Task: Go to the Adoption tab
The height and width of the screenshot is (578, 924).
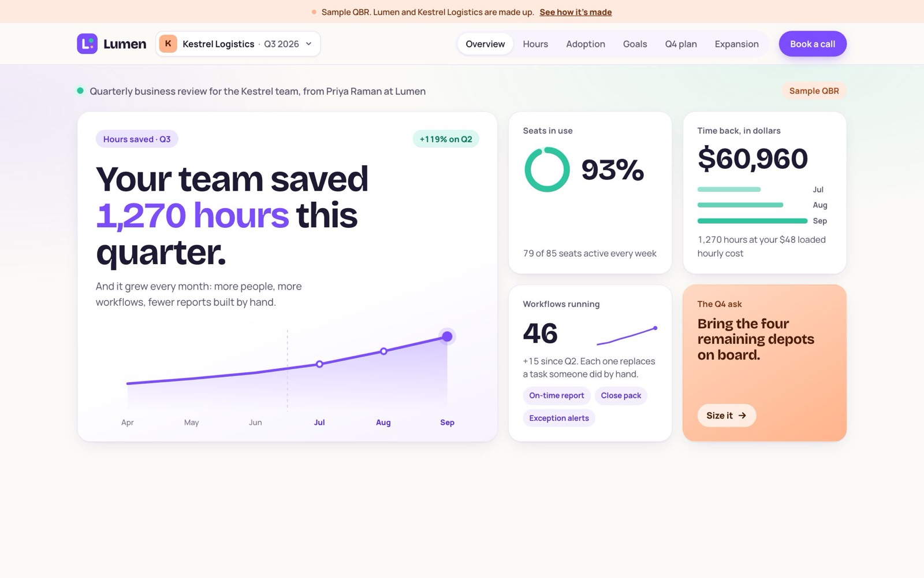Action: 586,44
